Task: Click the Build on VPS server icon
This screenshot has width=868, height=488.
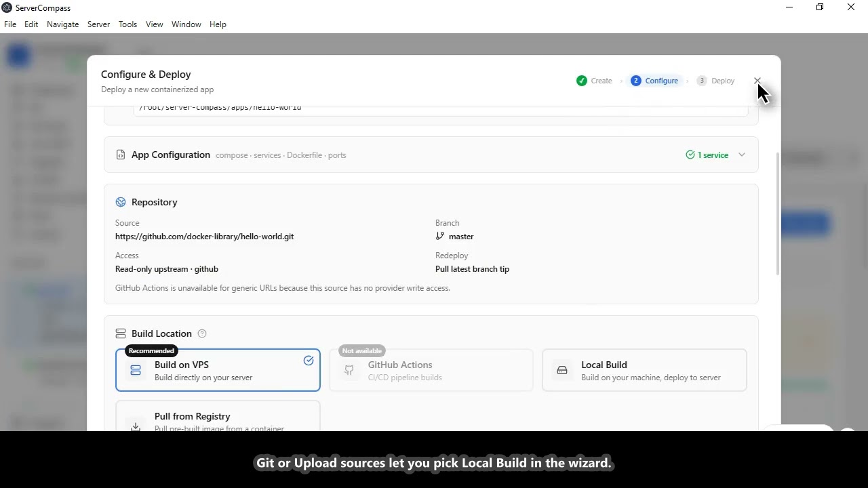Action: [x=136, y=370]
